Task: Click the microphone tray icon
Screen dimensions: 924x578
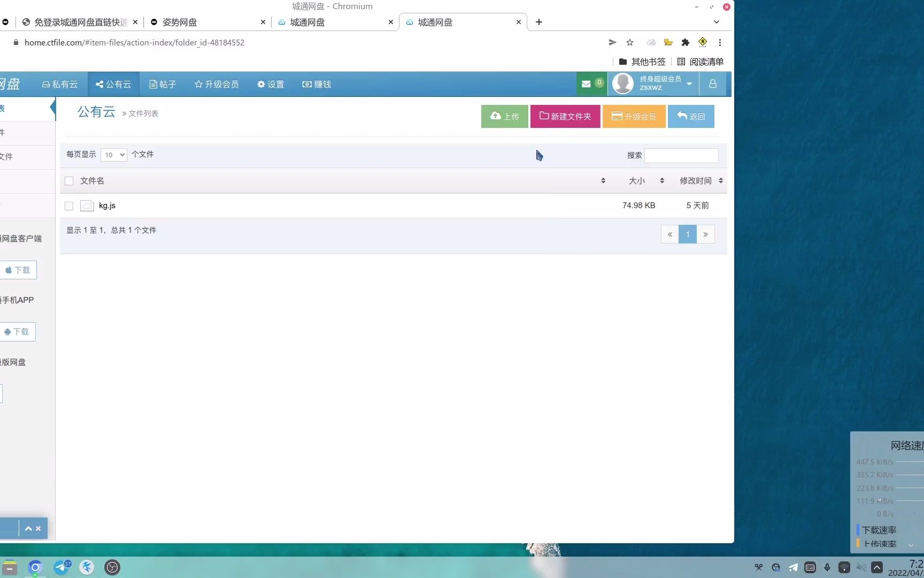Action: tap(827, 567)
